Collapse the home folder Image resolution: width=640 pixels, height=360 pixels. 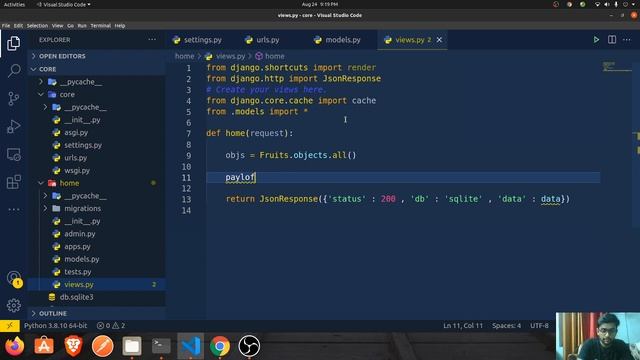click(97, 183)
